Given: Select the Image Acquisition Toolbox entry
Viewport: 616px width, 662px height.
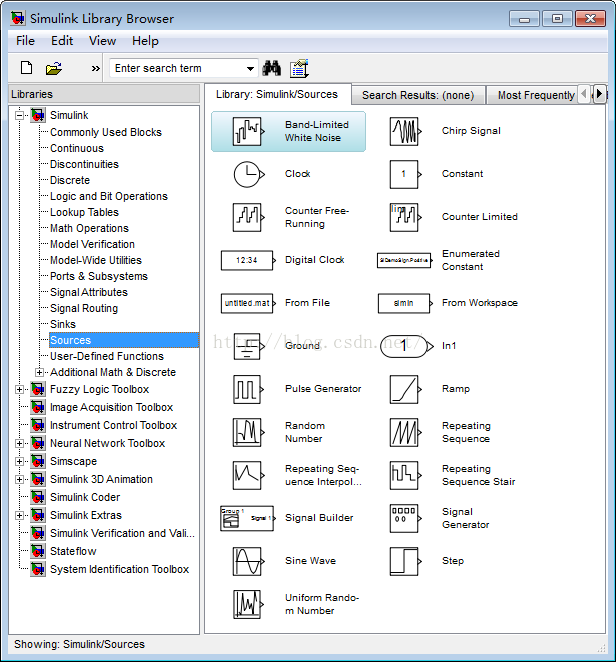Looking at the screenshot, I should [111, 407].
